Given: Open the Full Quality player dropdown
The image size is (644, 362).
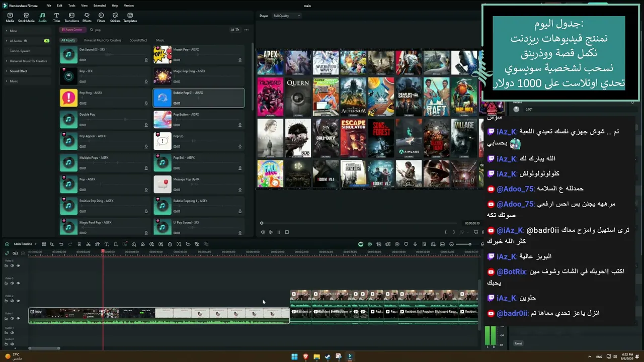Looking at the screenshot, I should coord(286,16).
